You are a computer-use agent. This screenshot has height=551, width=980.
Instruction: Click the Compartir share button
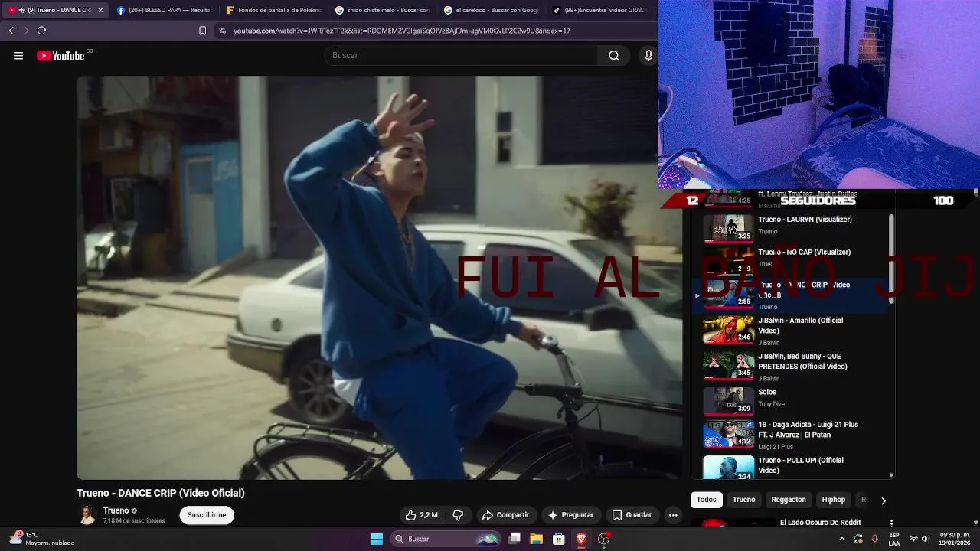coord(505,515)
